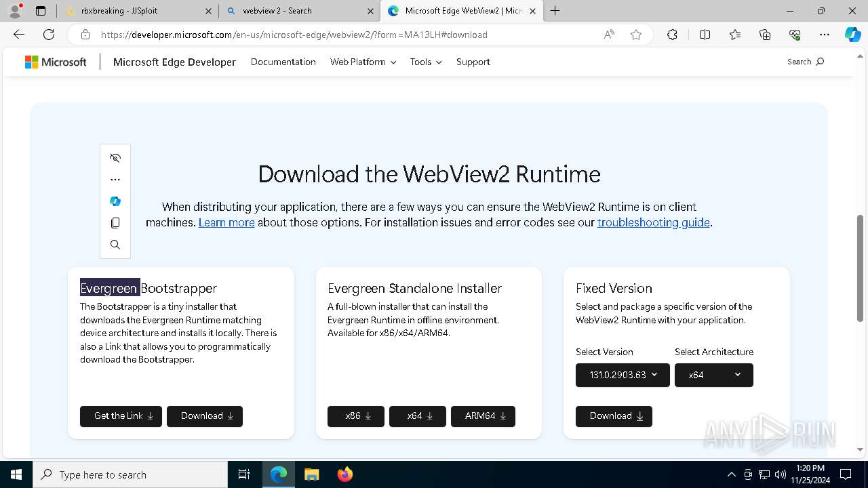Open Split screen icon
This screenshot has width=868, height=488.
[705, 35]
